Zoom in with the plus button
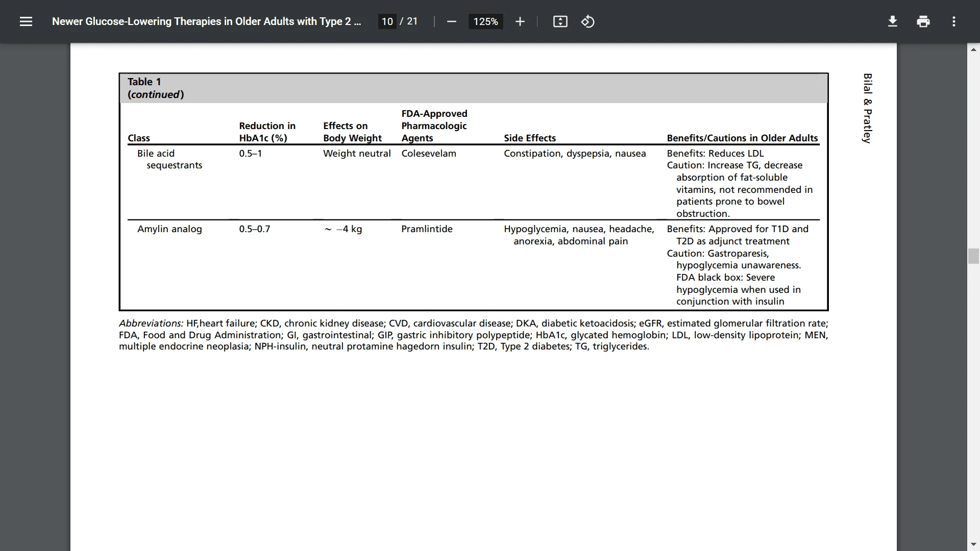Image resolution: width=980 pixels, height=551 pixels. pyautogui.click(x=520, y=21)
